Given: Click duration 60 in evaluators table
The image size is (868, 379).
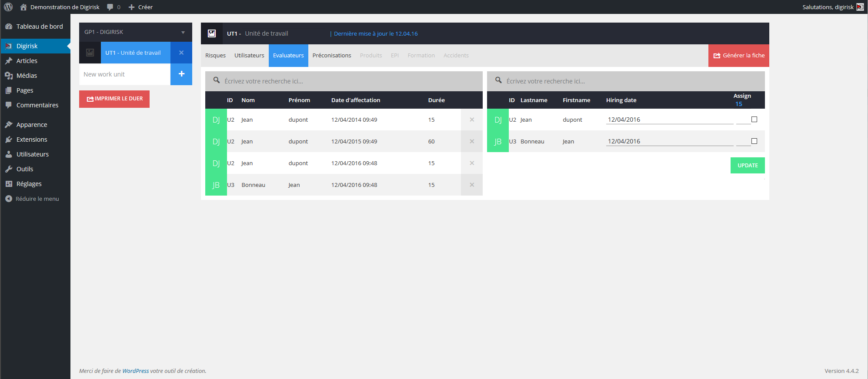Looking at the screenshot, I should pos(431,141).
